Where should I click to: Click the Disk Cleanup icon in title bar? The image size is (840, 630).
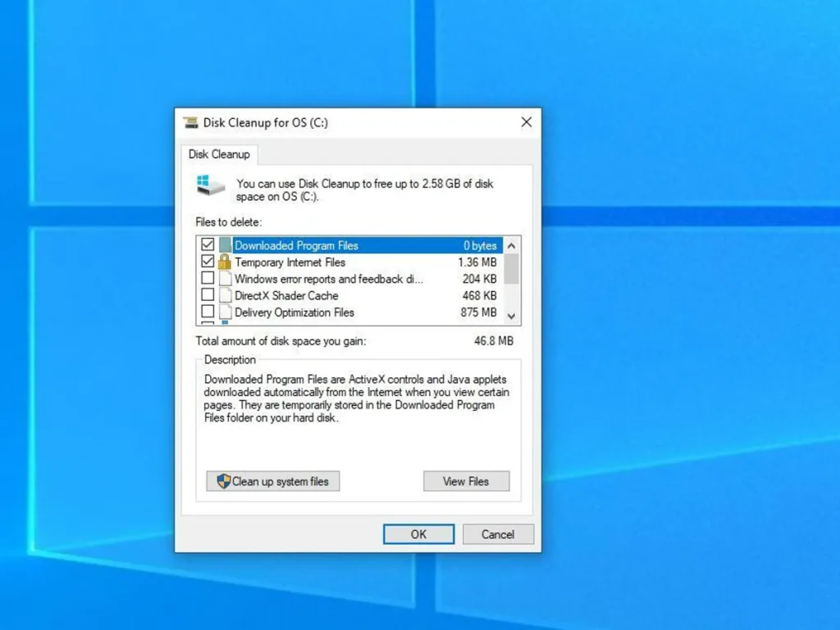[x=189, y=121]
